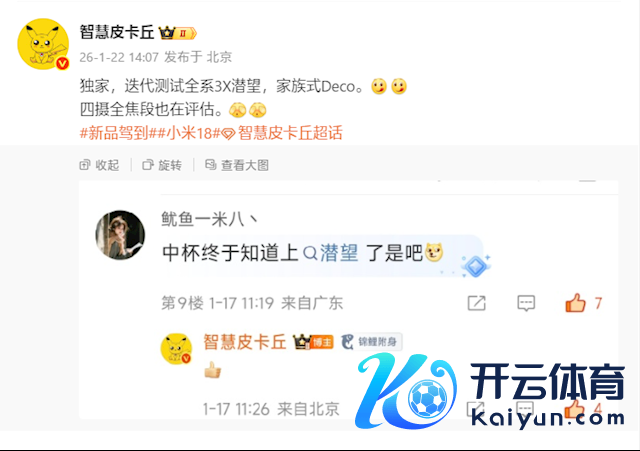Click the 锦鲤附身 badge tag
The width and height of the screenshot is (640, 451).
(372, 342)
